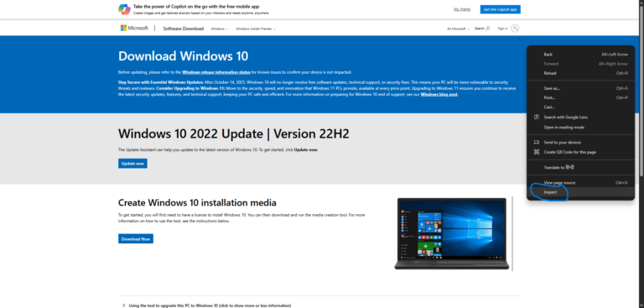Viewport: 644px width, 308px height.
Task: Open the Sign in account avatar
Action: [515, 29]
